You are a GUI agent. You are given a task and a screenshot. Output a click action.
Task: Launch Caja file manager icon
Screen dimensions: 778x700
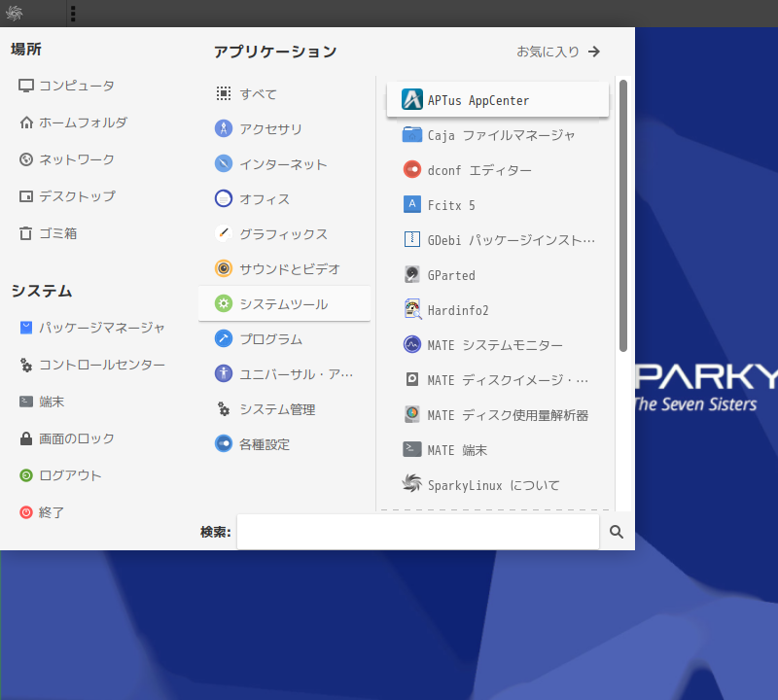pyautogui.click(x=411, y=135)
